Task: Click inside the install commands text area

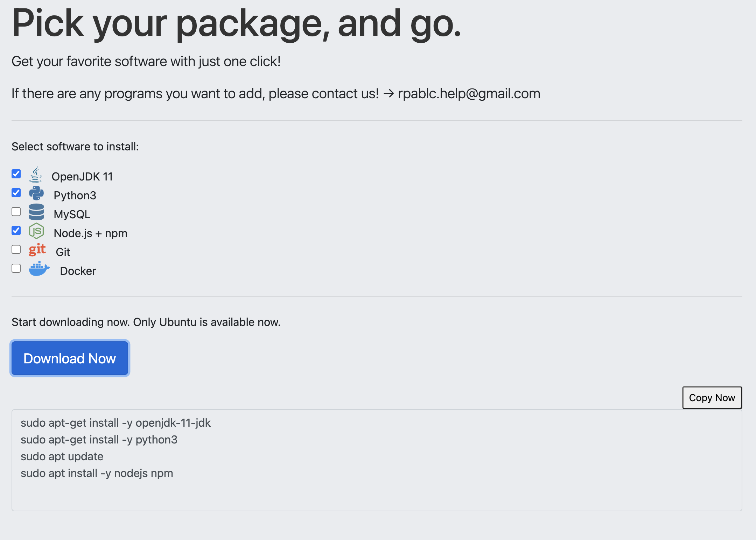Action: point(377,460)
